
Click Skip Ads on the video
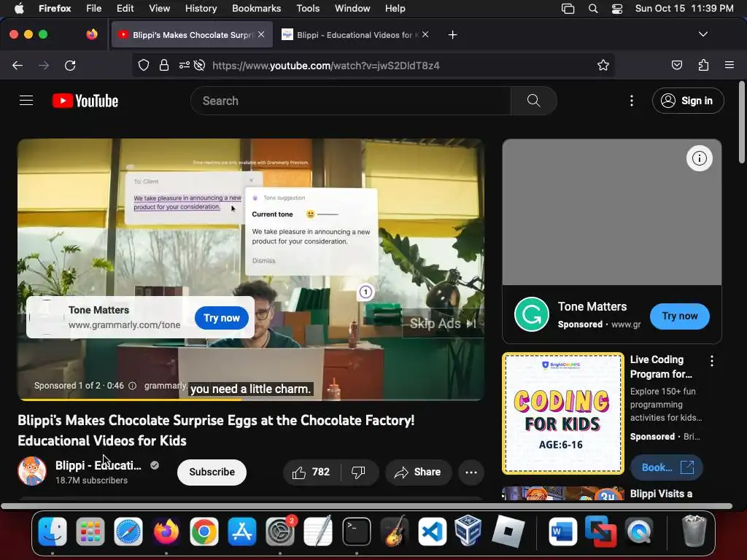pos(443,323)
